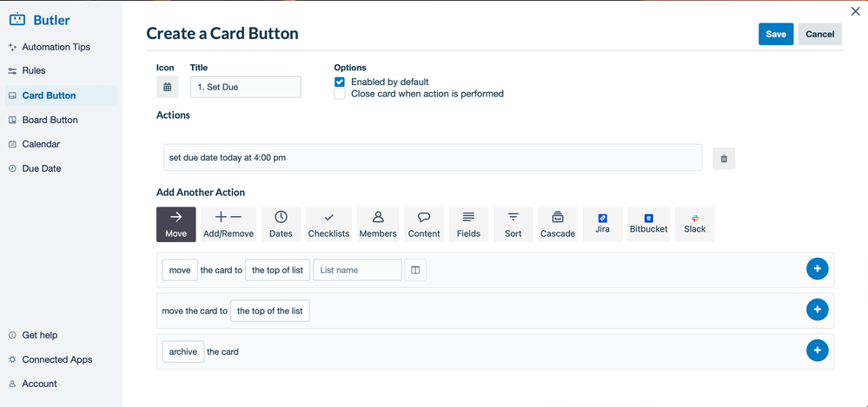Select the Move action category
This screenshot has height=407, width=868.
click(x=176, y=225)
